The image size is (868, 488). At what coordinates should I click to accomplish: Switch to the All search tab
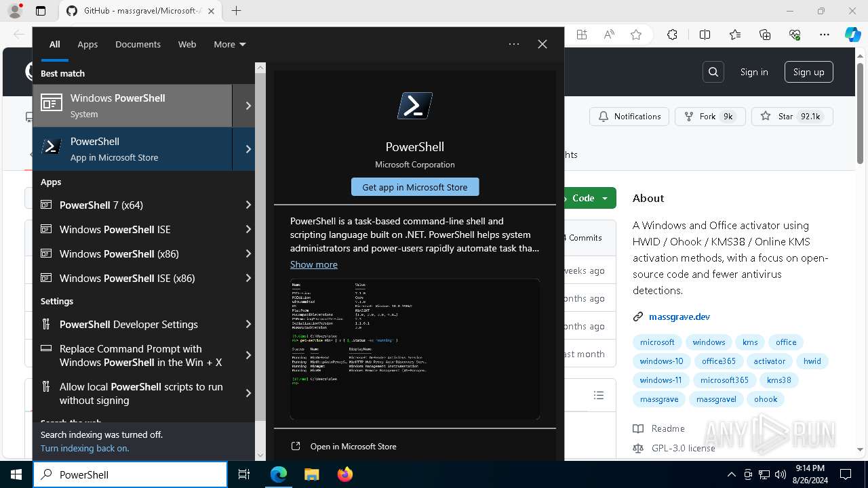click(x=55, y=44)
